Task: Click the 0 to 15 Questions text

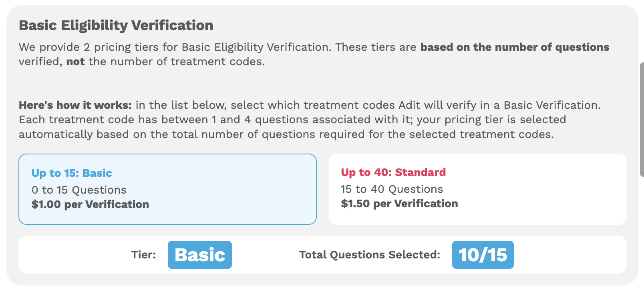Action: 79,190
